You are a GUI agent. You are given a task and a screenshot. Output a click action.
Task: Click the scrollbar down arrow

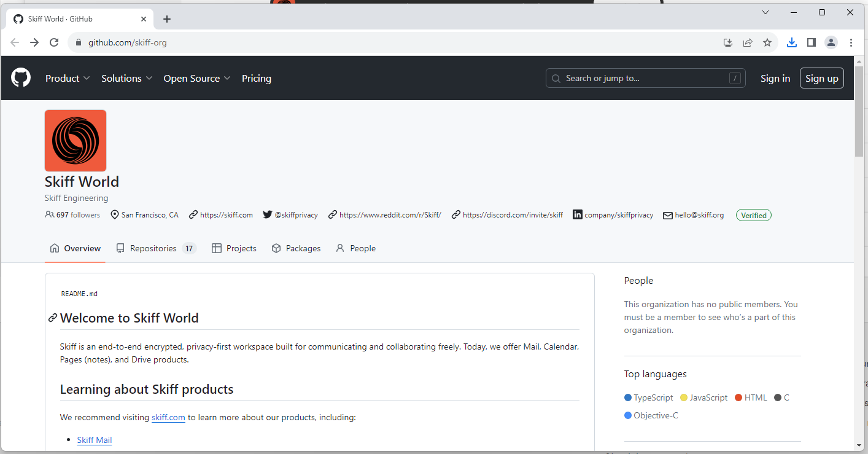click(x=859, y=445)
